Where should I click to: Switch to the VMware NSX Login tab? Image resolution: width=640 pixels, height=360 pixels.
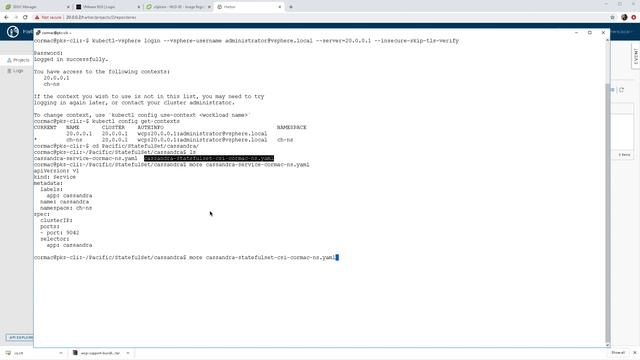pos(107,7)
